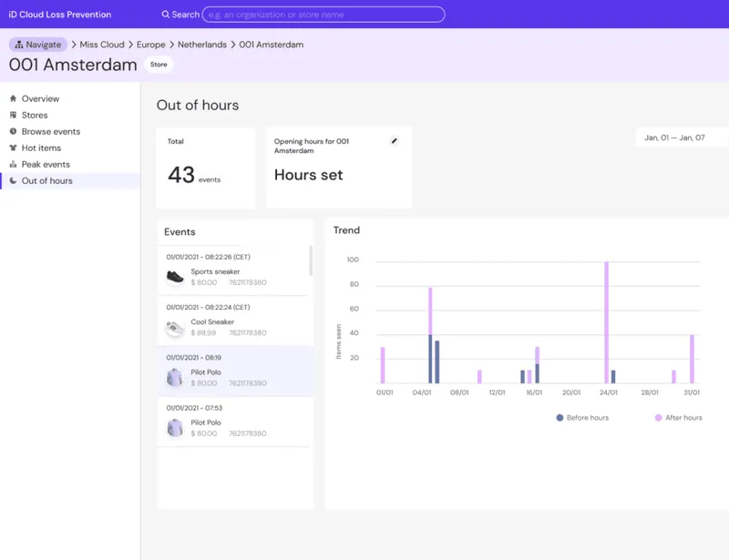The image size is (729, 560).
Task: Click the Miss Cloud breadcrumb link
Action: (x=102, y=45)
